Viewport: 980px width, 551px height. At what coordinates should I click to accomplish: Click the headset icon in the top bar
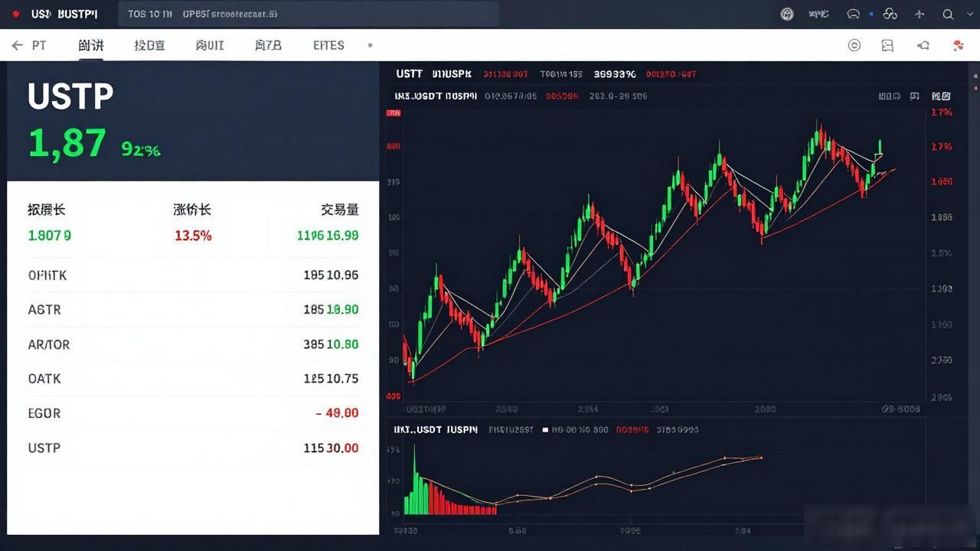click(x=854, y=14)
